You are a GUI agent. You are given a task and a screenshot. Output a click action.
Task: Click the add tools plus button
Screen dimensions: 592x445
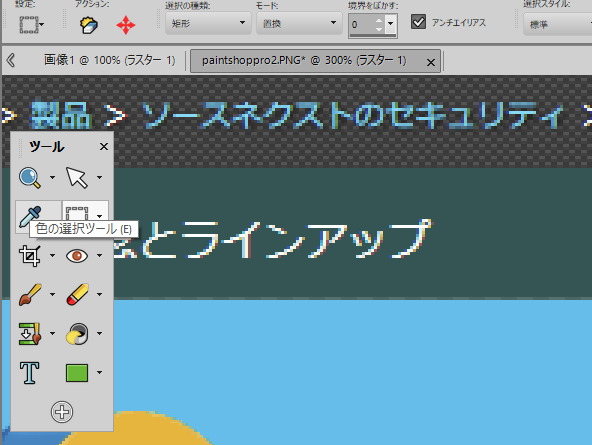[x=62, y=412]
